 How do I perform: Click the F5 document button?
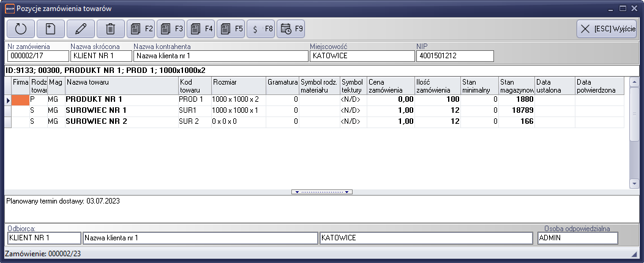(231, 28)
